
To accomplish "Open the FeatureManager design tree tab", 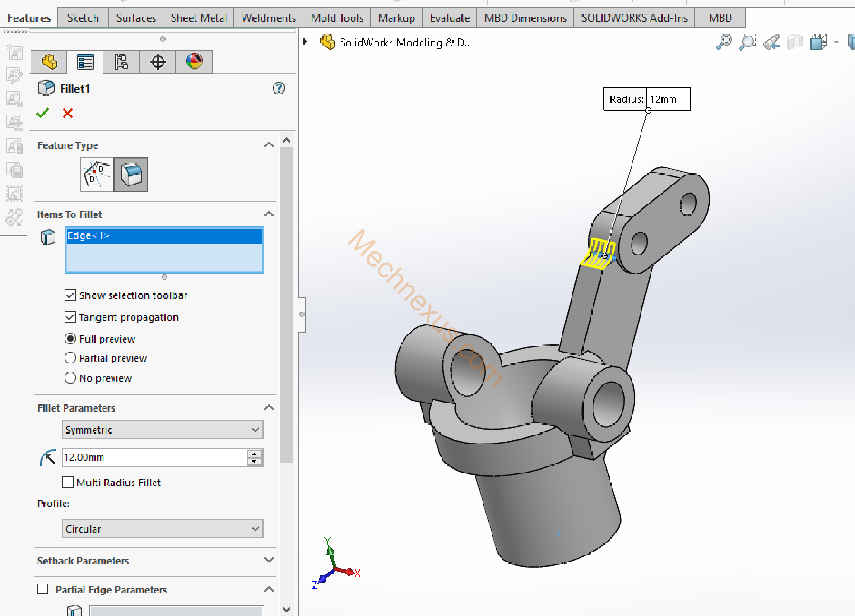I will tap(49, 62).
